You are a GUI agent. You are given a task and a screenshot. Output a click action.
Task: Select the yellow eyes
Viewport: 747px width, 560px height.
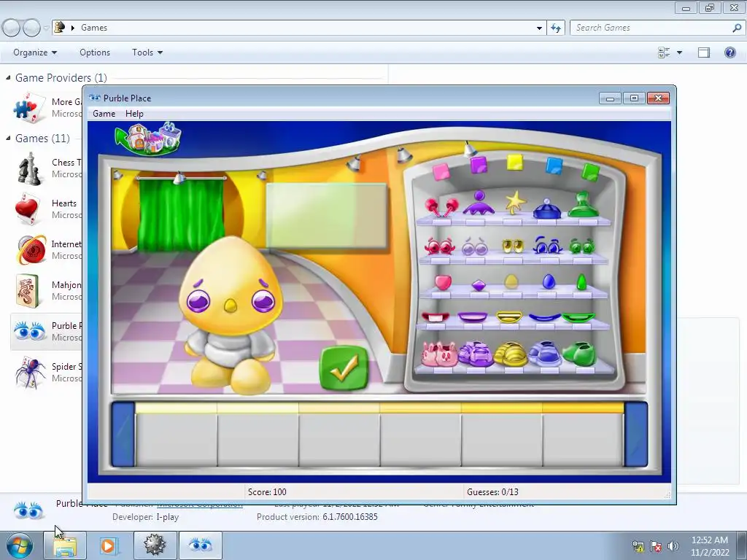click(513, 246)
